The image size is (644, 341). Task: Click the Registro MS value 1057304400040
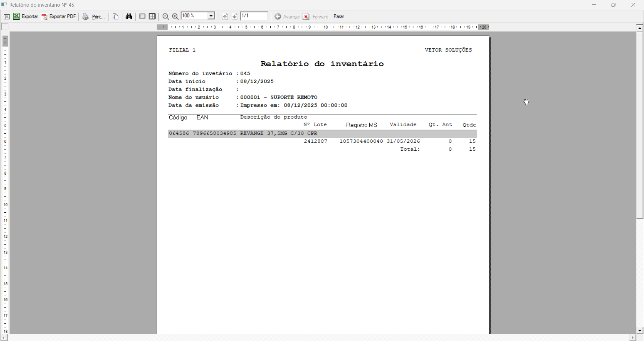361,142
